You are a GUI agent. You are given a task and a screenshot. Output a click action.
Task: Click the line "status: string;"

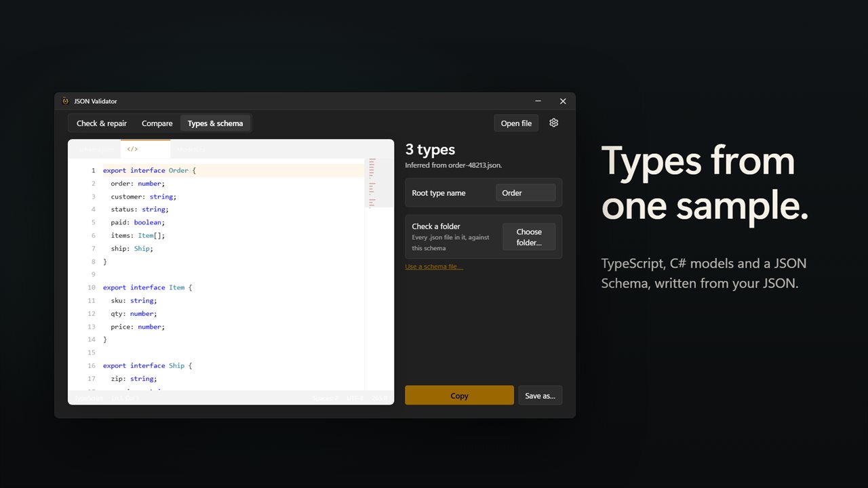pos(140,209)
